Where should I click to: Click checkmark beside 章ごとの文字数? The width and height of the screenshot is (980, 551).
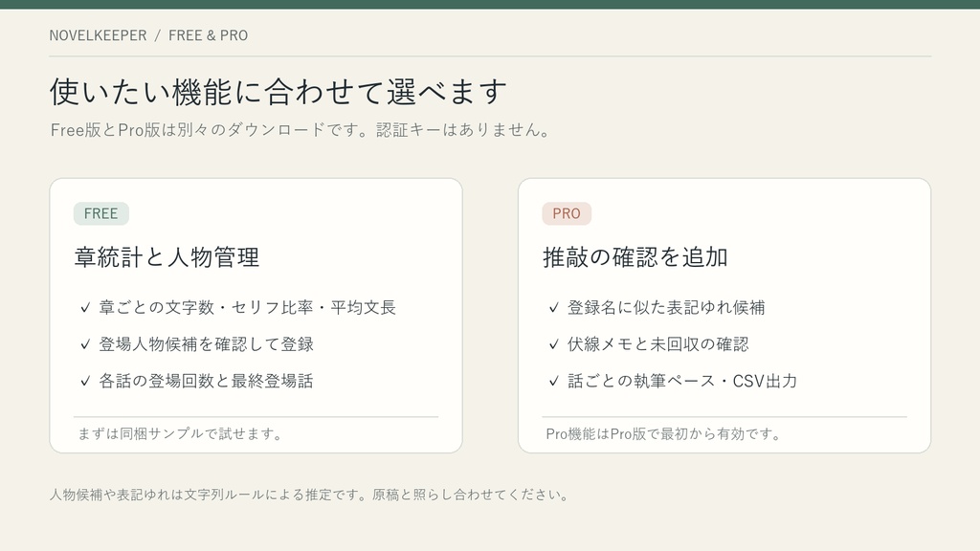pos(85,307)
